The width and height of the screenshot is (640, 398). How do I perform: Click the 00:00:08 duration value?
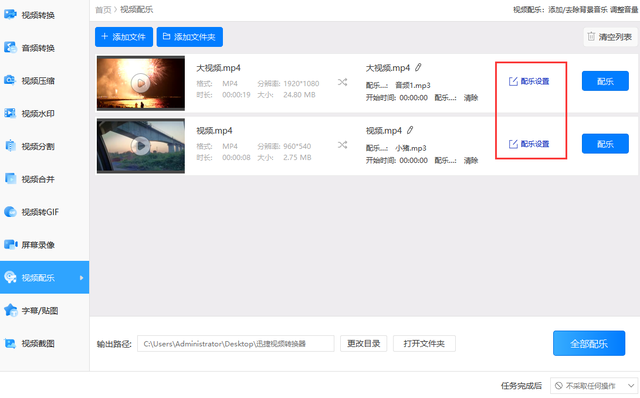236,158
